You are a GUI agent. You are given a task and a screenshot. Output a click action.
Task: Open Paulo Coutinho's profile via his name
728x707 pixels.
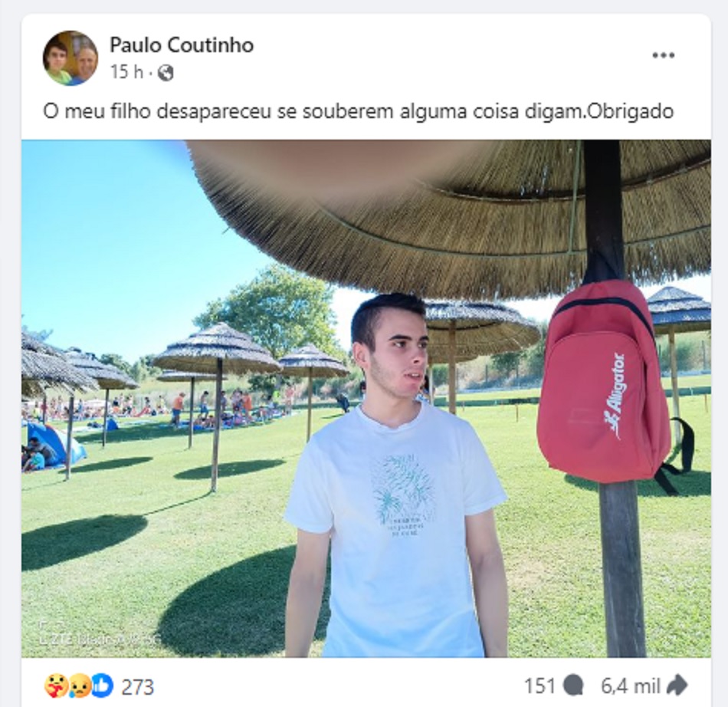pyautogui.click(x=182, y=45)
